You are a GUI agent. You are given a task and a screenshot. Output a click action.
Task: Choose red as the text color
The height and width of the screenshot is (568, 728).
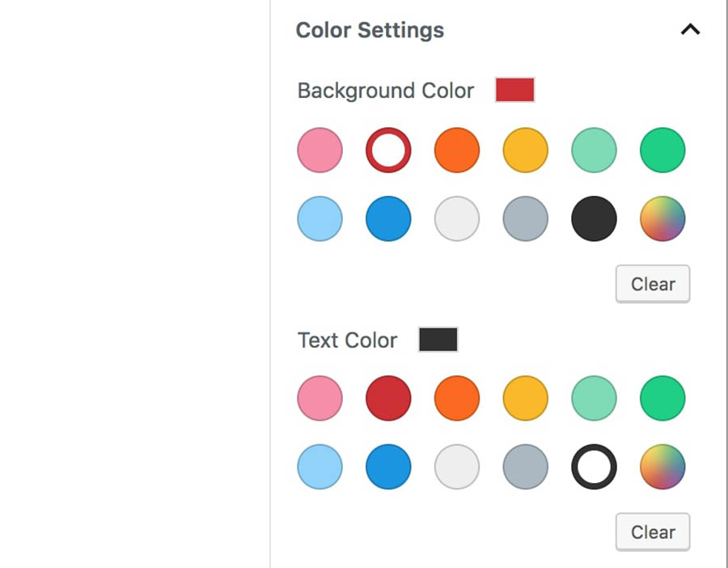(x=388, y=398)
